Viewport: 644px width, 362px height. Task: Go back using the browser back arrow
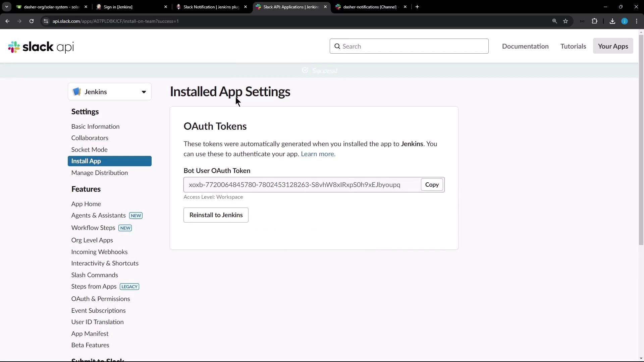tap(7, 21)
